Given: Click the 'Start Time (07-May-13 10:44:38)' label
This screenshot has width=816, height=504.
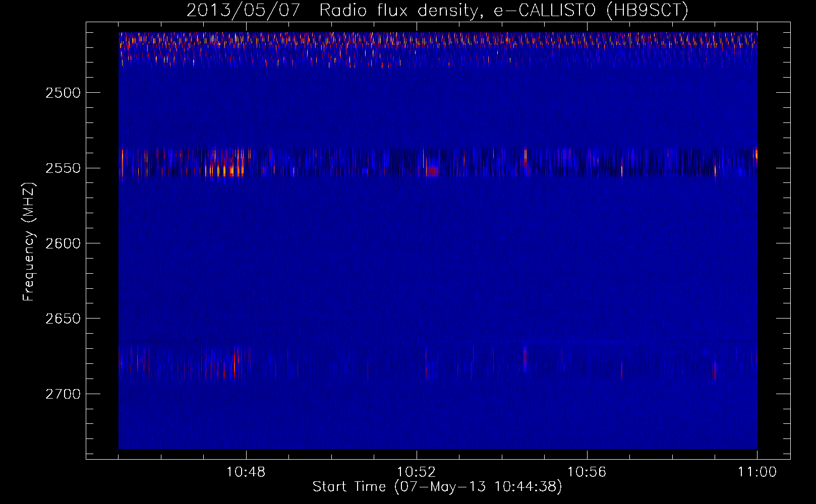Looking at the screenshot, I should tap(437, 487).
